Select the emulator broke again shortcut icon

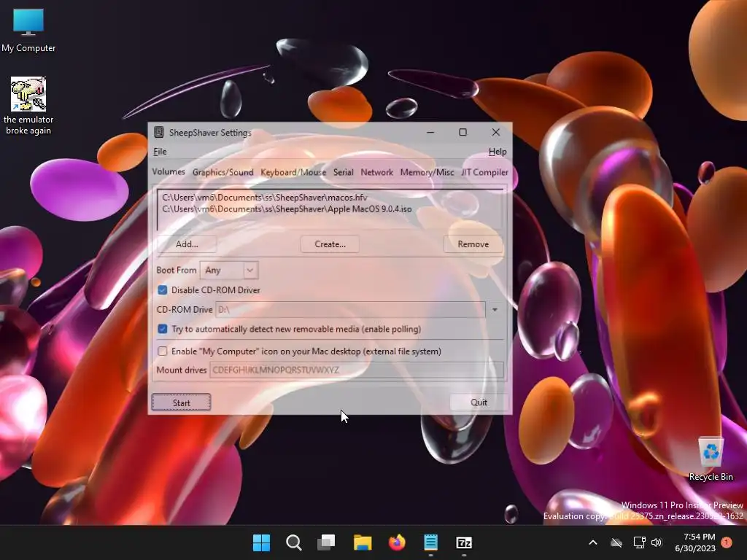click(x=28, y=105)
